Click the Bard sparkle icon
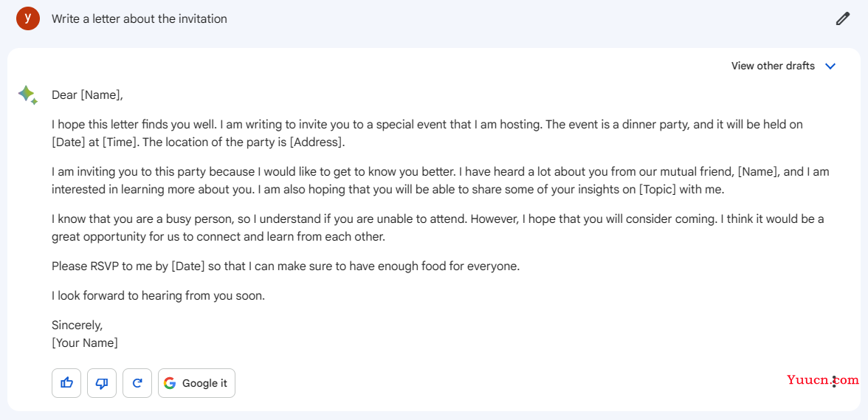 click(x=28, y=95)
